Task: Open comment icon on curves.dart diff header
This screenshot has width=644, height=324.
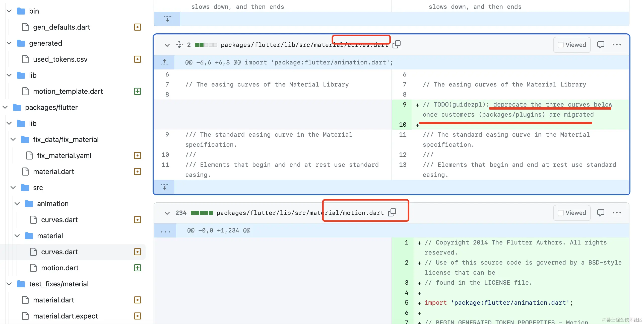Action: [601, 45]
